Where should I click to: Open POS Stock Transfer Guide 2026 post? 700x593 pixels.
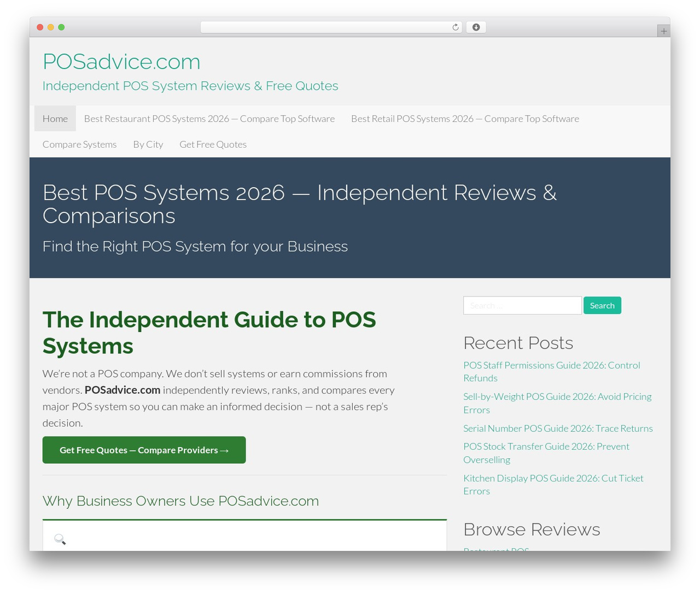pos(546,453)
